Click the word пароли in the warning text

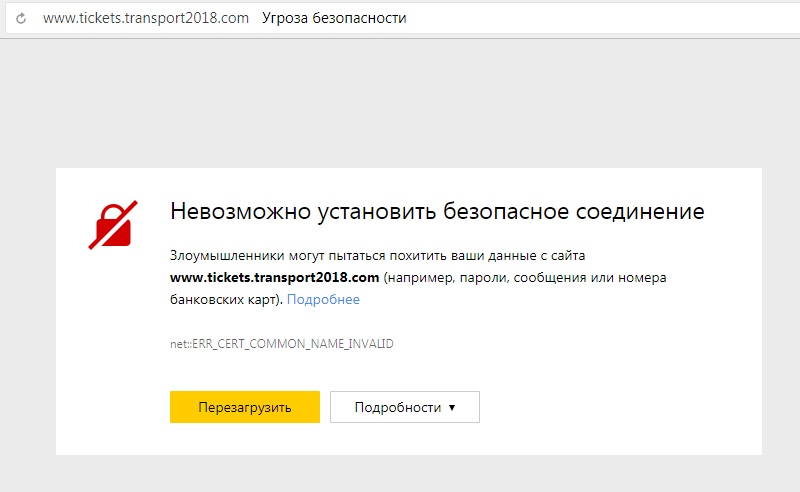[x=477, y=277]
